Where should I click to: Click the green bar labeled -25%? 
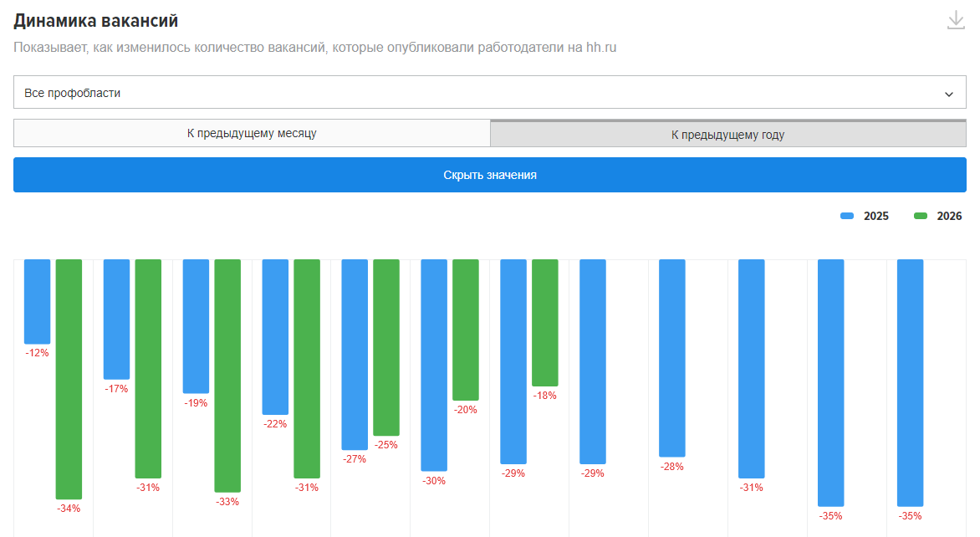[x=386, y=347]
